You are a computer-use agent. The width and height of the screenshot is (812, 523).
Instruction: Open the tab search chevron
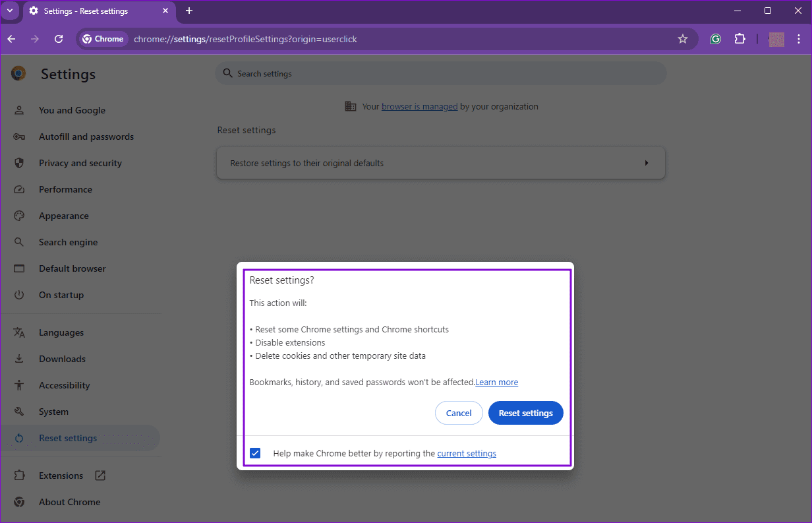click(9, 11)
